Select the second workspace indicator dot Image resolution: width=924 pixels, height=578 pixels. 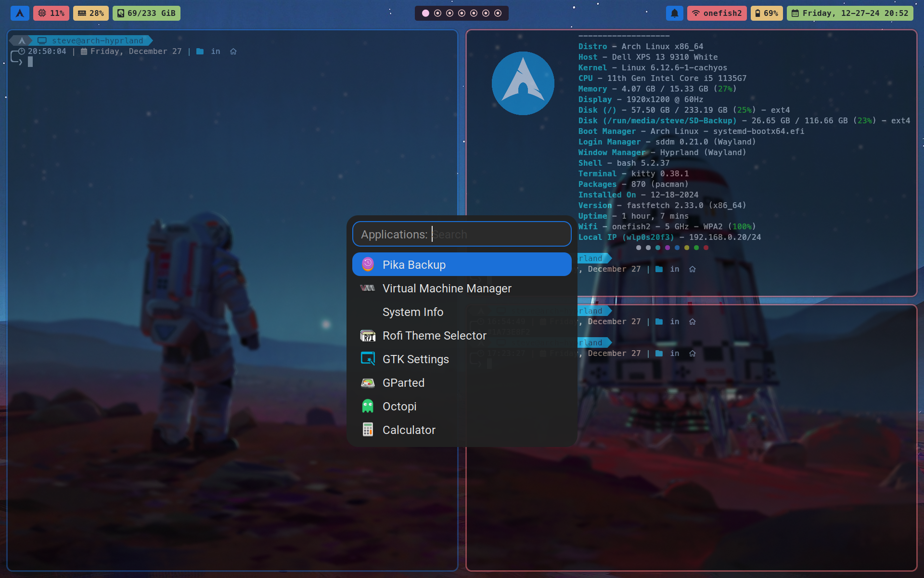437,13
